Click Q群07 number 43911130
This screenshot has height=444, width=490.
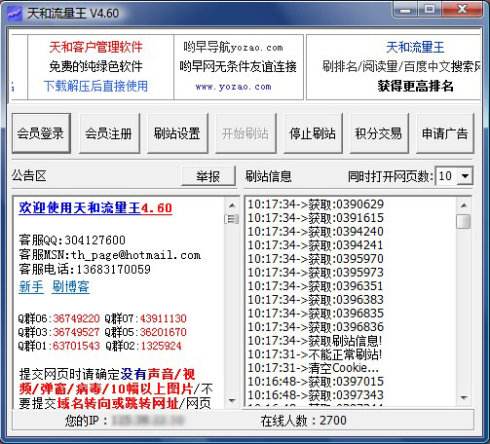163,319
